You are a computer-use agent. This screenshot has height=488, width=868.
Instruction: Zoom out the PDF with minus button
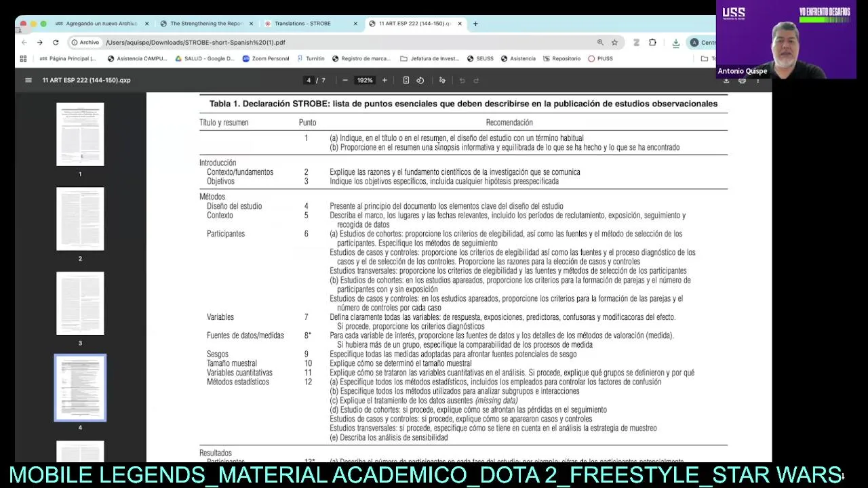pyautogui.click(x=344, y=80)
